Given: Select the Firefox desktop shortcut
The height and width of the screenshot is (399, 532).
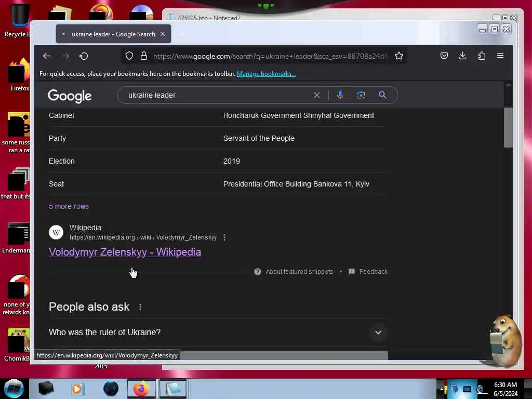Looking at the screenshot, I should [x=19, y=75].
